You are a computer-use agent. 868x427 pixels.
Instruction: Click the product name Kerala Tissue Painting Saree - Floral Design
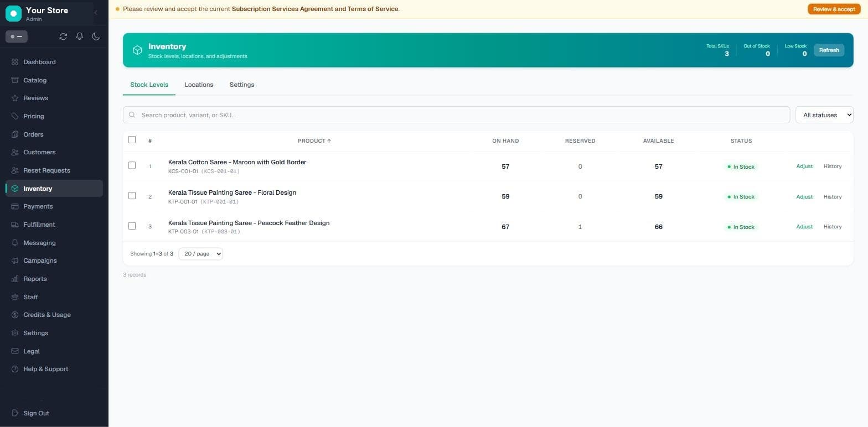pos(232,192)
